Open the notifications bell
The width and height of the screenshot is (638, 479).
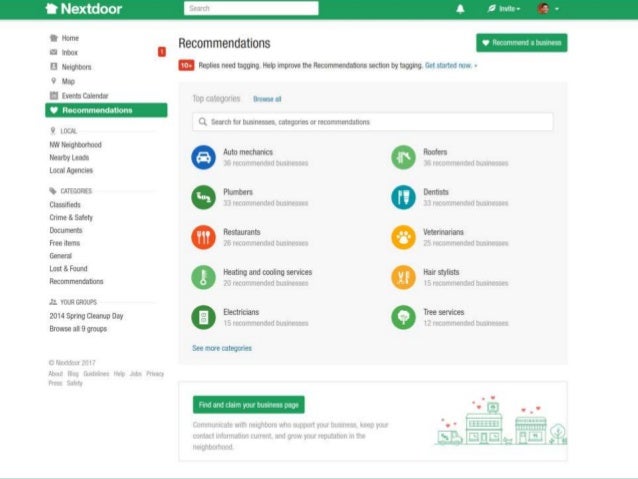click(460, 9)
